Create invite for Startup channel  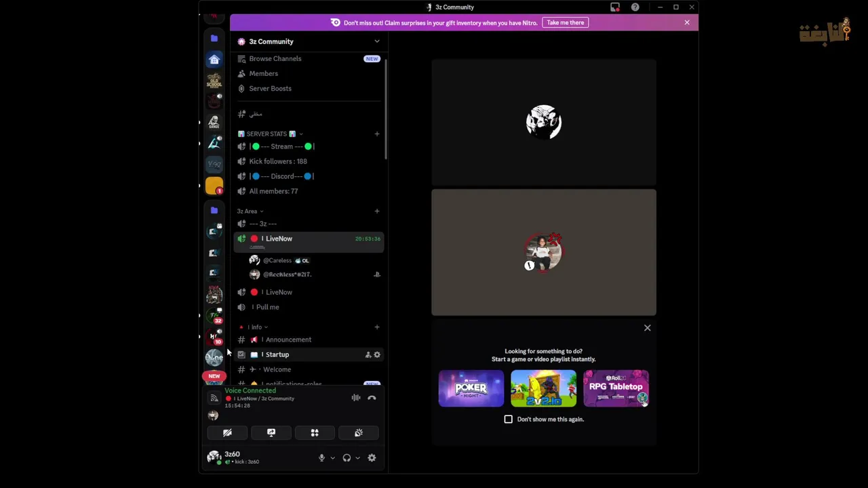(368, 354)
